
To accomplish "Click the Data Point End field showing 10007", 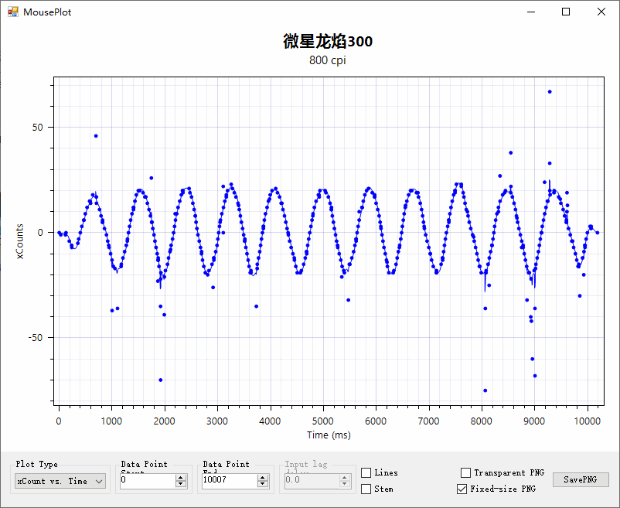I will (229, 481).
